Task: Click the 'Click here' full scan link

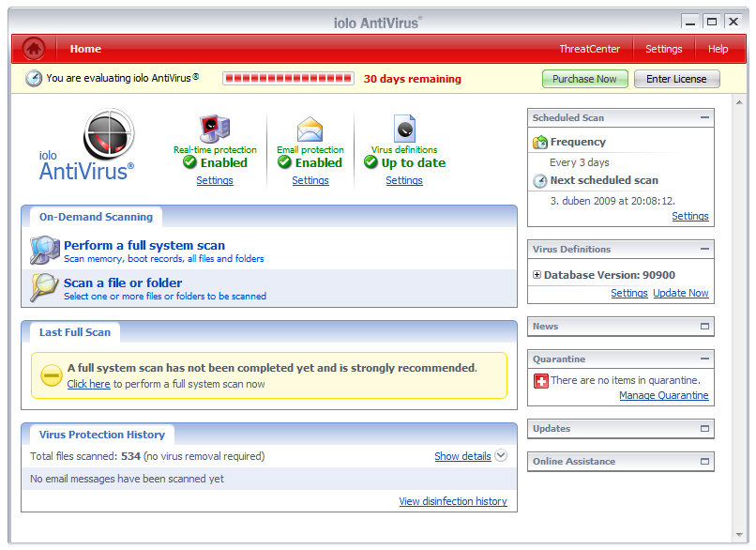Action: coord(89,384)
